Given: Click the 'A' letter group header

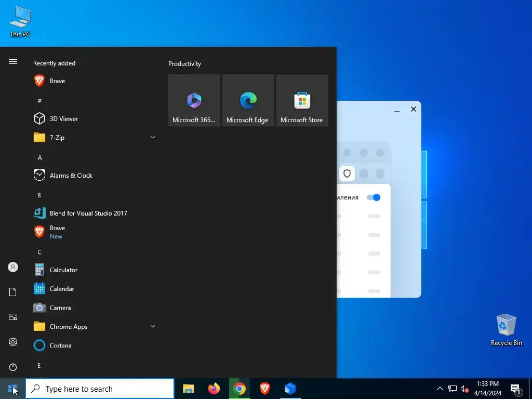Looking at the screenshot, I should pyautogui.click(x=39, y=157).
